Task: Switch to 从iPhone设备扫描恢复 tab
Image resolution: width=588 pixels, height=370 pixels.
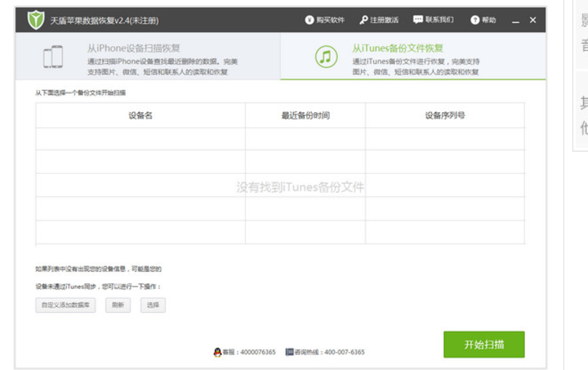Action: pyautogui.click(x=148, y=56)
